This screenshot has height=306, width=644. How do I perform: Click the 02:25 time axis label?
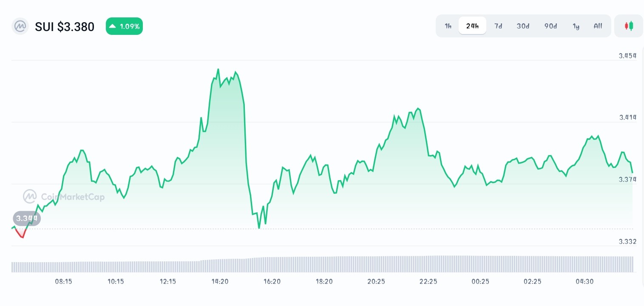(x=533, y=281)
